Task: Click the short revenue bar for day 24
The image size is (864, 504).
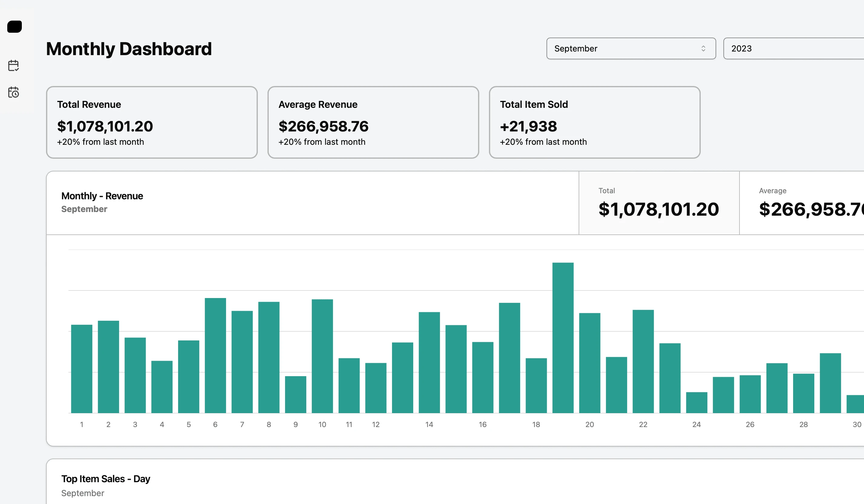Action: point(697,403)
